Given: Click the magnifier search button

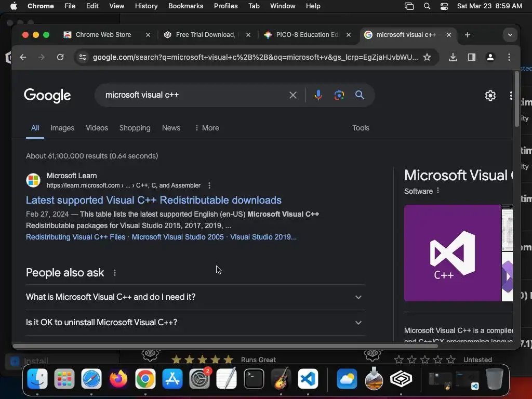Looking at the screenshot, I should pos(360,95).
